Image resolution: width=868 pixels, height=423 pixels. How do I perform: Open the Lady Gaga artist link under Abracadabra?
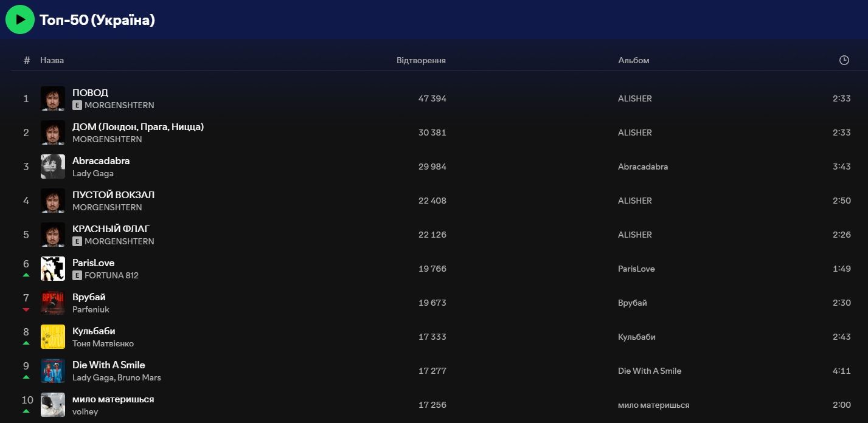93,173
